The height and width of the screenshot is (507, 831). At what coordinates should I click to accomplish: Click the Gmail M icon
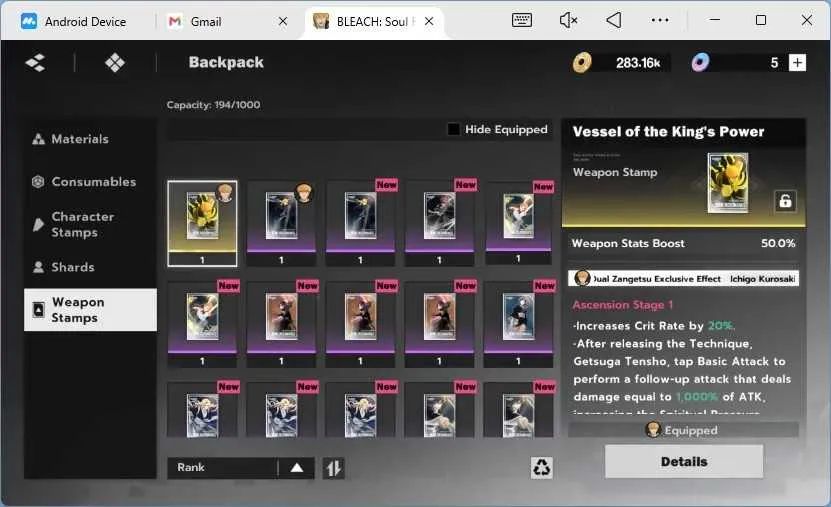(174, 22)
